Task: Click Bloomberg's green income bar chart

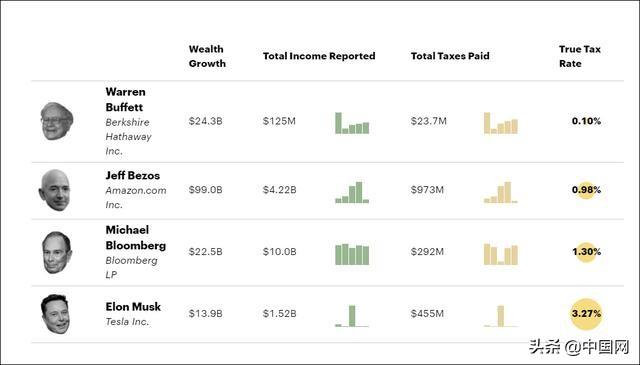Action: pos(352,254)
